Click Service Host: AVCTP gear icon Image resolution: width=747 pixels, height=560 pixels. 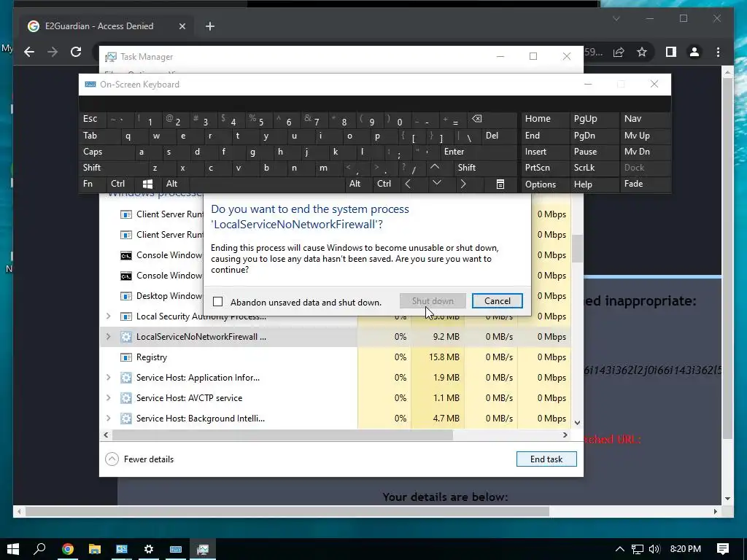[125, 398]
